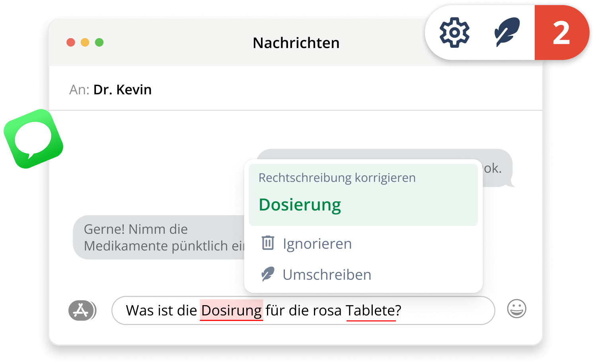
Task: Open the App Store apps icon beside the message field
Action: pyautogui.click(x=82, y=310)
